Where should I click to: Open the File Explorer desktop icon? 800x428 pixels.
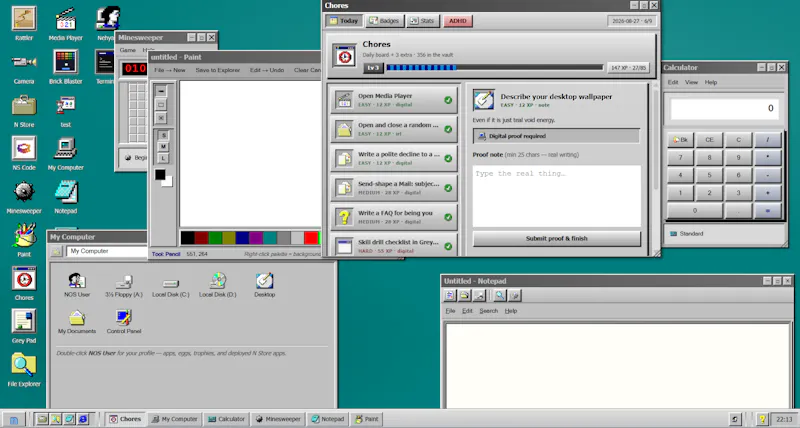pyautogui.click(x=24, y=369)
